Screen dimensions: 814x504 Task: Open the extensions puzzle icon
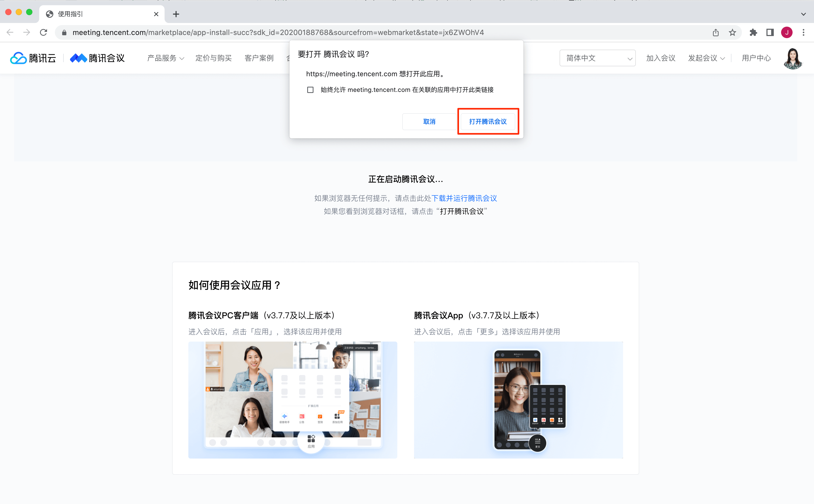tap(753, 32)
